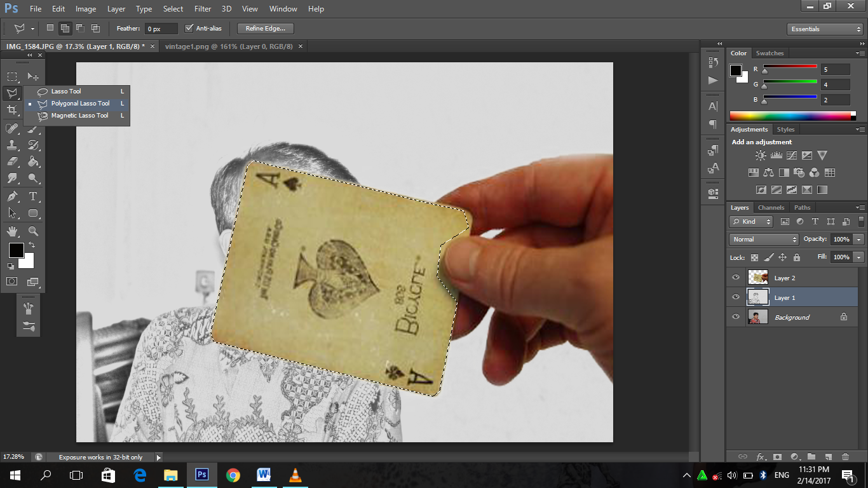Hide the Background layer eye
Screen dimensions: 868x488
point(736,317)
